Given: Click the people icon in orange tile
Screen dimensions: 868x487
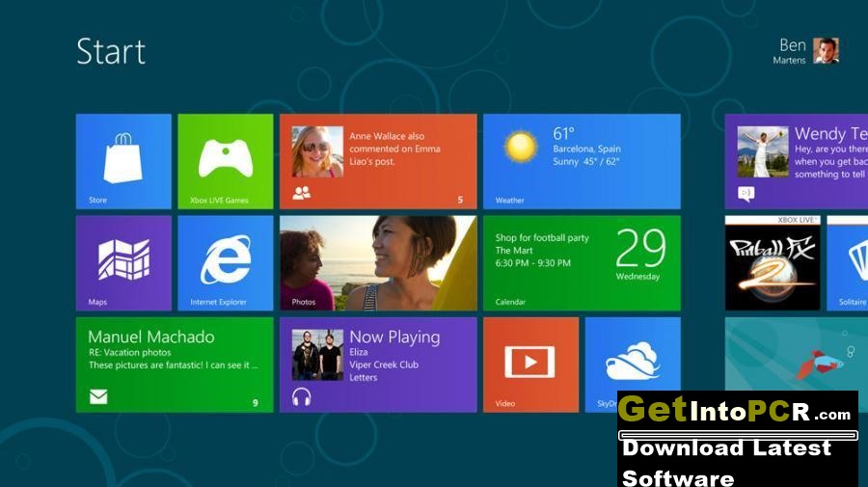Looking at the screenshot, I should (x=302, y=193).
